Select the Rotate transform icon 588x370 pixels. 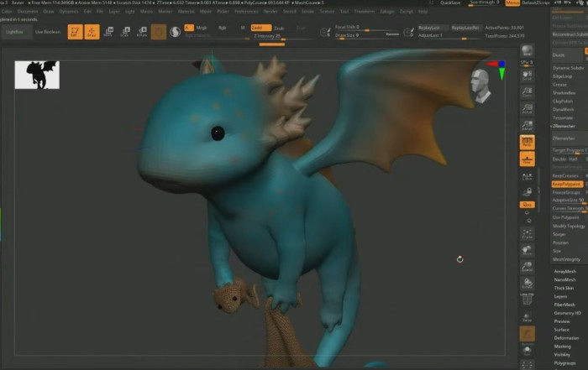click(x=141, y=32)
